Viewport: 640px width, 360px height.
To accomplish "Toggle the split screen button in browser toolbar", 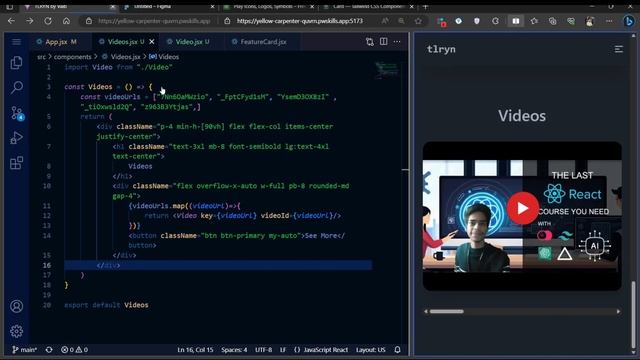I will 516,21.
